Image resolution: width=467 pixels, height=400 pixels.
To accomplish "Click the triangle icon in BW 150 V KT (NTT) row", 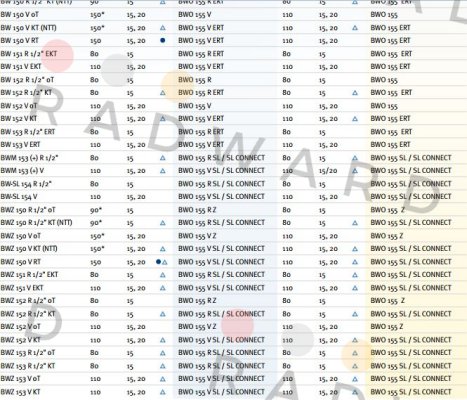I will click(x=163, y=28).
